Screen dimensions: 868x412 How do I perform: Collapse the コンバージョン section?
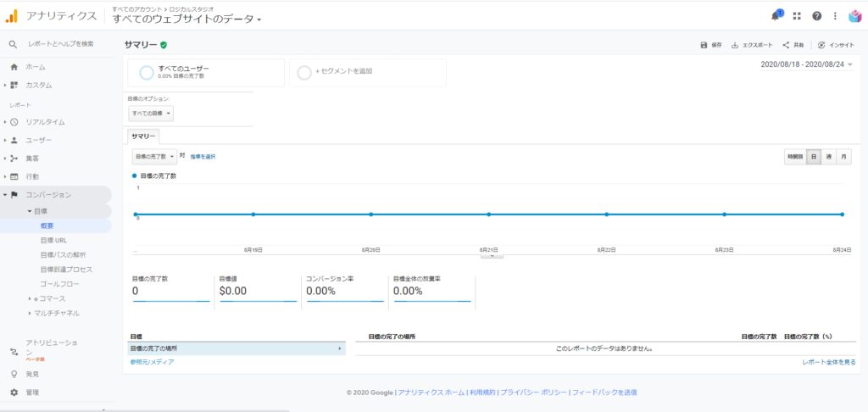(x=5, y=195)
